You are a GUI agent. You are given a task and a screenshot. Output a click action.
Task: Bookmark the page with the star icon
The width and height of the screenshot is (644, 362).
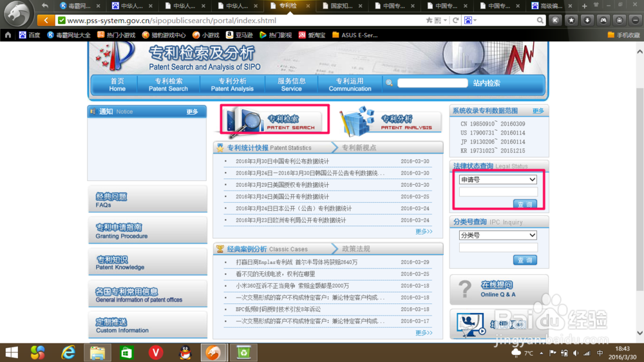(x=429, y=20)
